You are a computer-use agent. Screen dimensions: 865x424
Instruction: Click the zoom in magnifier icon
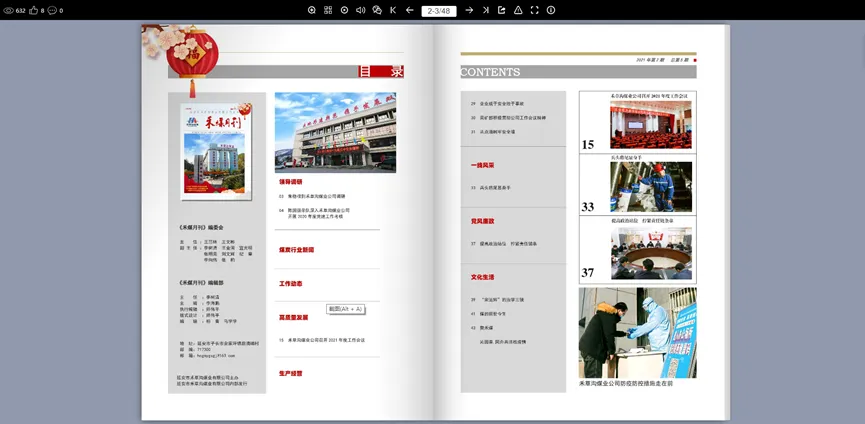[x=312, y=10]
